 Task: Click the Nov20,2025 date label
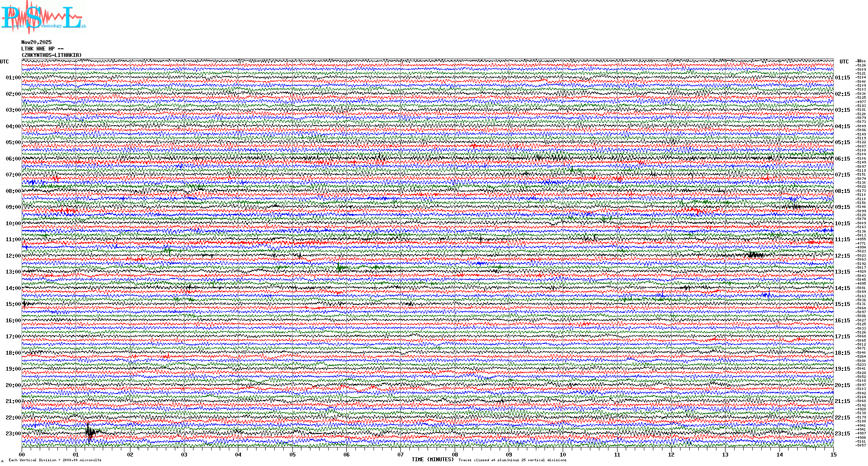[36, 42]
